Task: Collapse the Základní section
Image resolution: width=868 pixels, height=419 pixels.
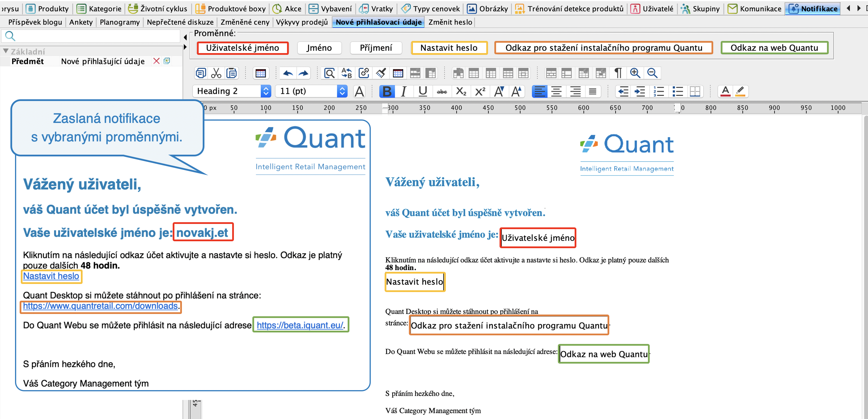Action: (x=5, y=51)
